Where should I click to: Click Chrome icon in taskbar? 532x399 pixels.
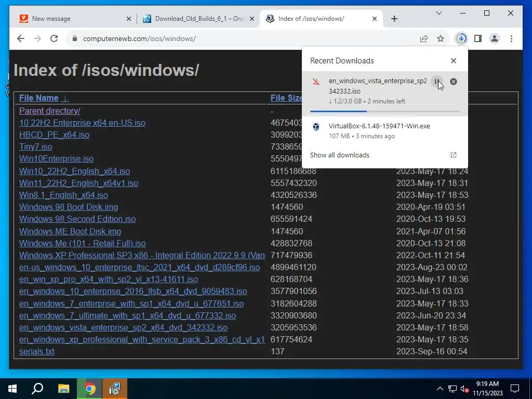pos(89,389)
